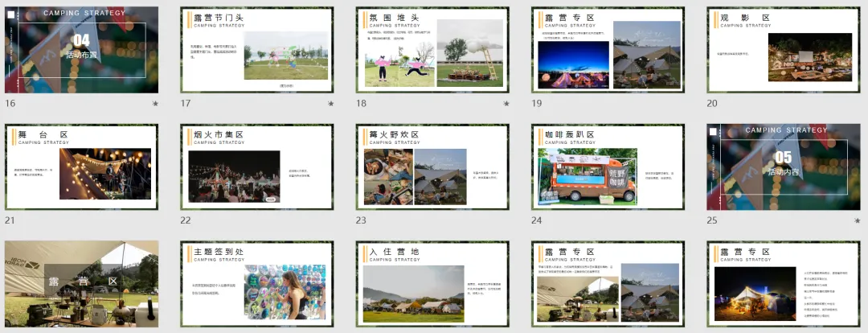Click slide number label '24'

[536, 220]
